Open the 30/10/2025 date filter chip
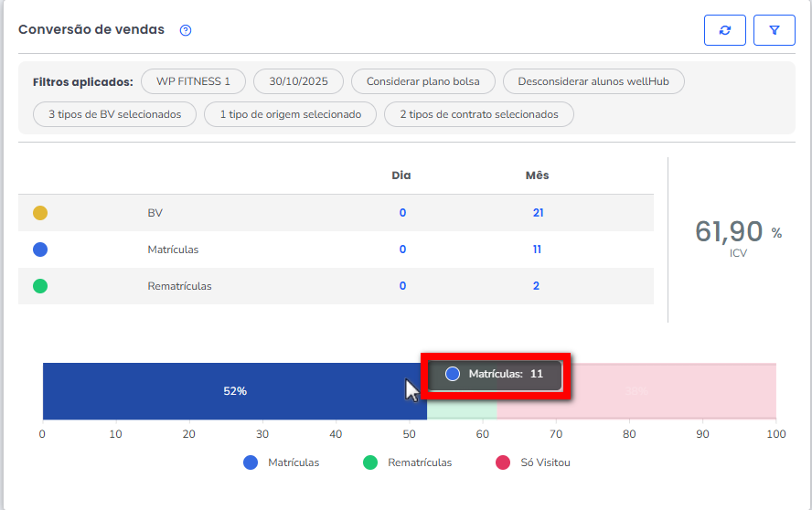This screenshot has height=510, width=812. (298, 81)
